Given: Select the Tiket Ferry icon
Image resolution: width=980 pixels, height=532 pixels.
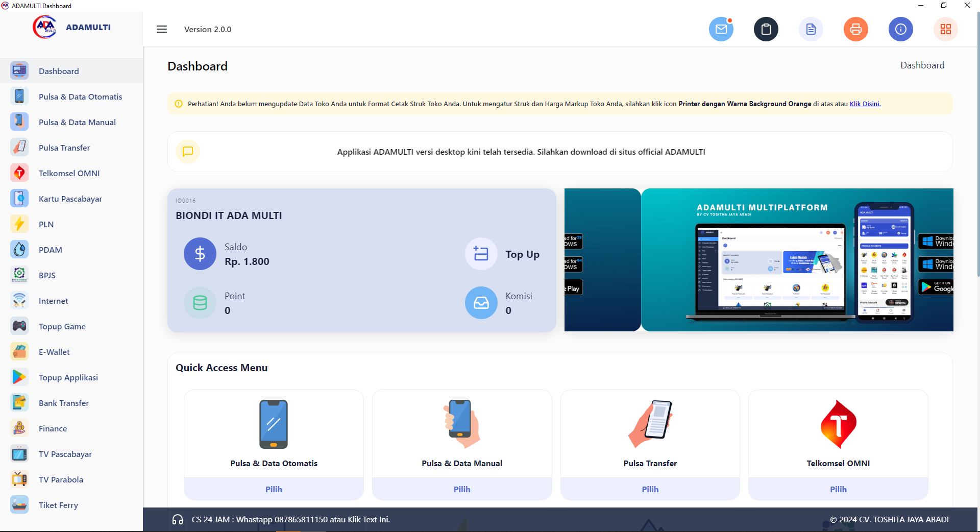Looking at the screenshot, I should [x=19, y=504].
